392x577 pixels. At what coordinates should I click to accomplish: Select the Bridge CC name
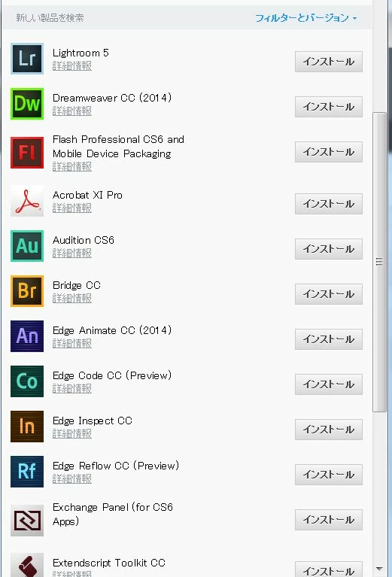tap(77, 286)
